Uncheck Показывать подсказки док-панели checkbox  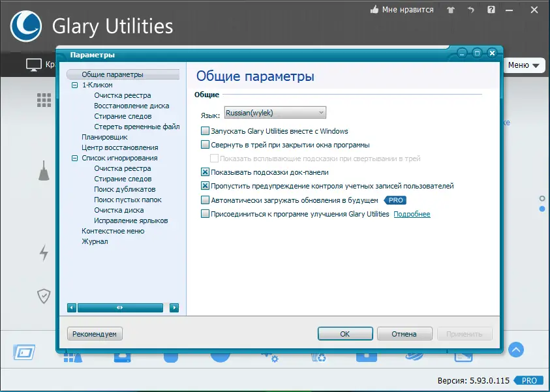point(205,172)
